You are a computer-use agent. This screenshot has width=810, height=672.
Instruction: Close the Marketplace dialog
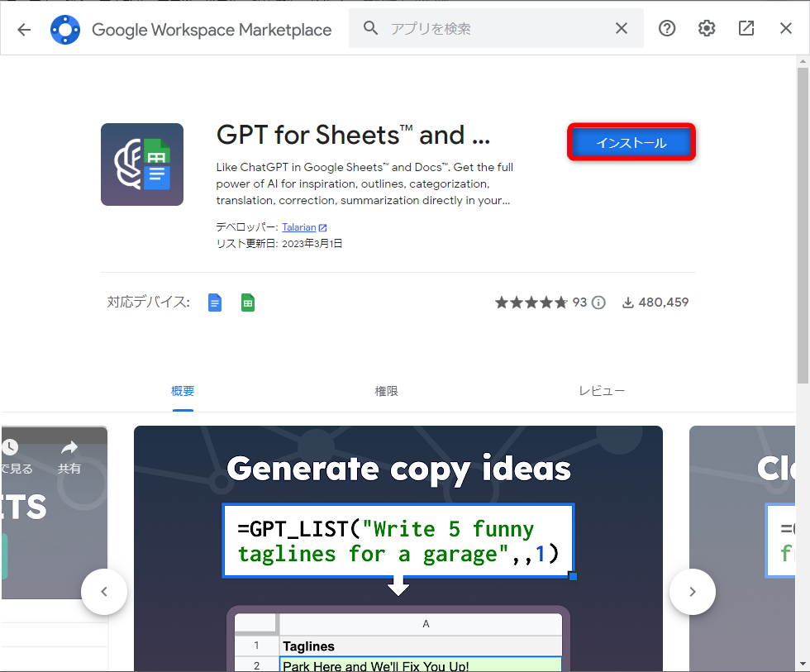click(x=786, y=28)
